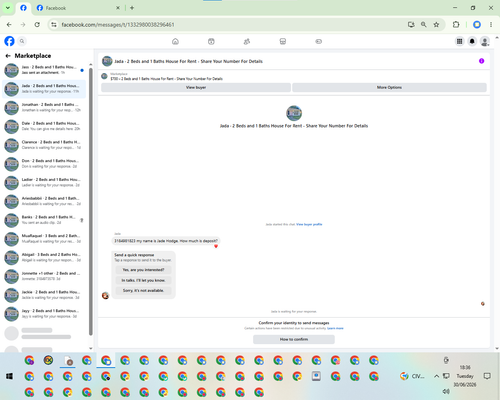Open the Facebook menu grid icon
The height and width of the screenshot is (400, 500).
click(459, 41)
